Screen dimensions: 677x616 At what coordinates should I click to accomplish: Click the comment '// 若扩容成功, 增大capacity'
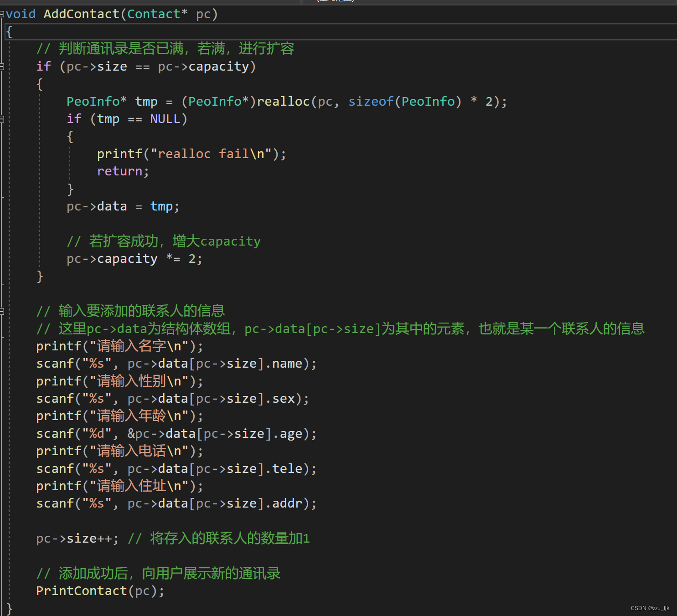(164, 241)
